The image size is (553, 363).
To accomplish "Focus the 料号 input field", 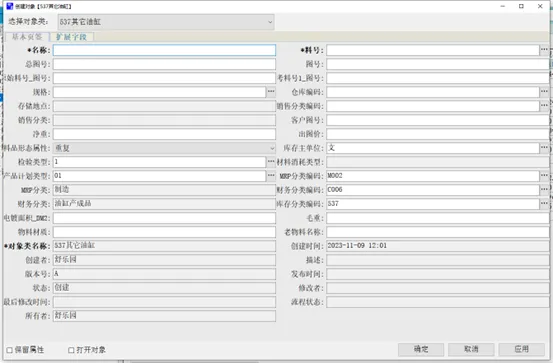I will click(433, 50).
